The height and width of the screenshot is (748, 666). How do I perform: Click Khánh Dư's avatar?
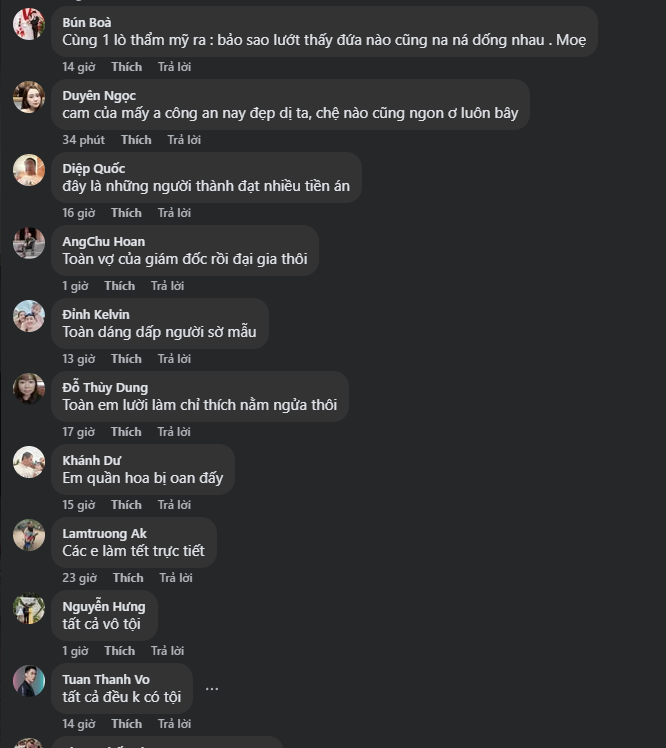click(29, 462)
